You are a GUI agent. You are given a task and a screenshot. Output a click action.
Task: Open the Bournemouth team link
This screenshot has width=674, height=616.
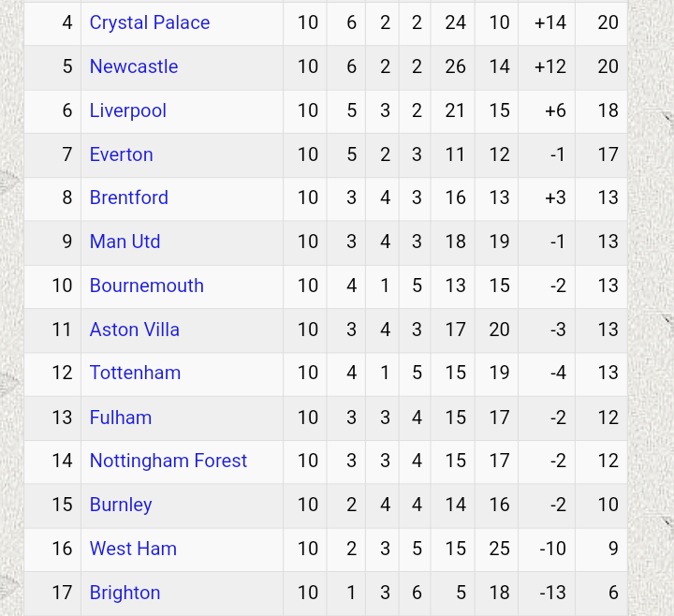(x=147, y=286)
